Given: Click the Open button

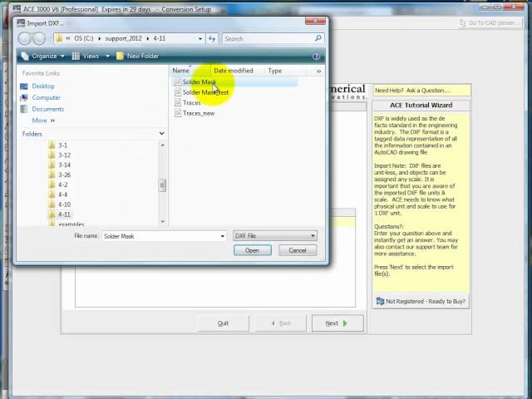Looking at the screenshot, I should [253, 250].
